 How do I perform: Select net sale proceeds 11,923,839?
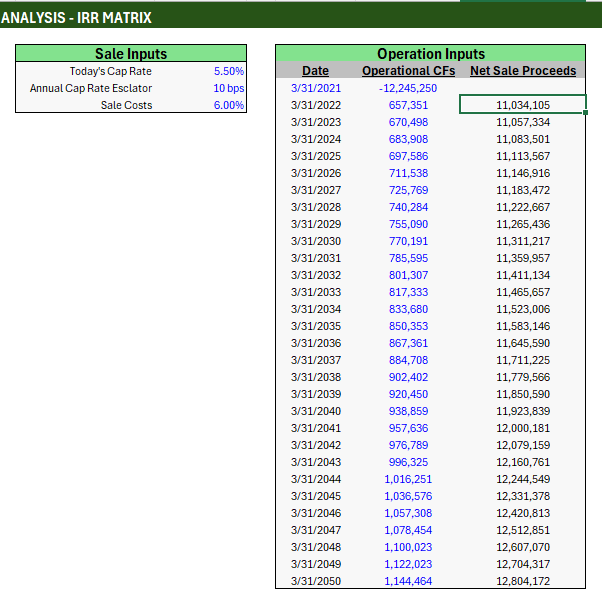(523, 411)
